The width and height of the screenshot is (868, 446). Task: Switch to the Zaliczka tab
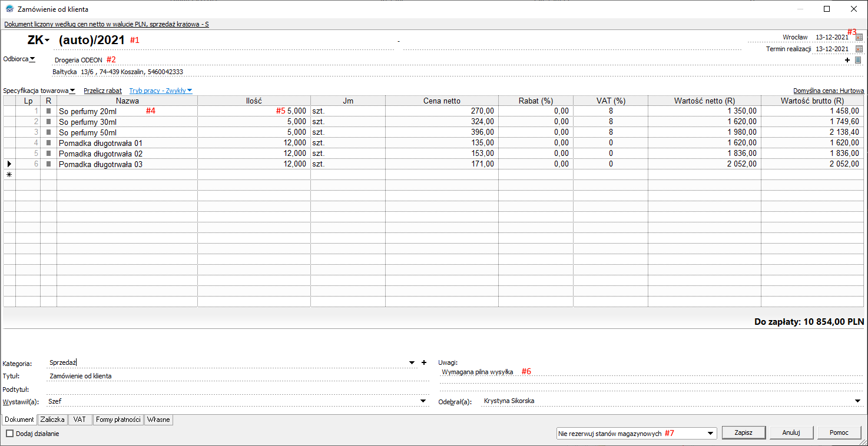[52, 420]
